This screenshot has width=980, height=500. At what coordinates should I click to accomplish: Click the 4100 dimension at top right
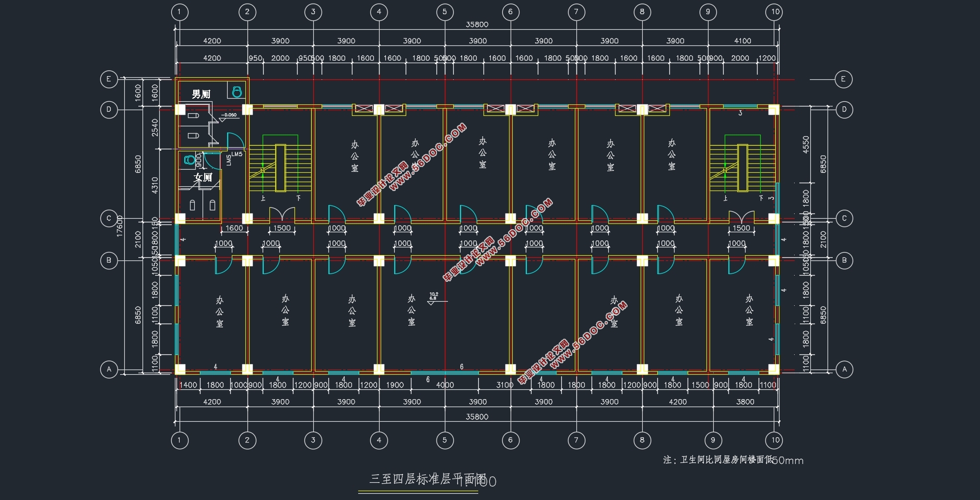pyautogui.click(x=742, y=41)
